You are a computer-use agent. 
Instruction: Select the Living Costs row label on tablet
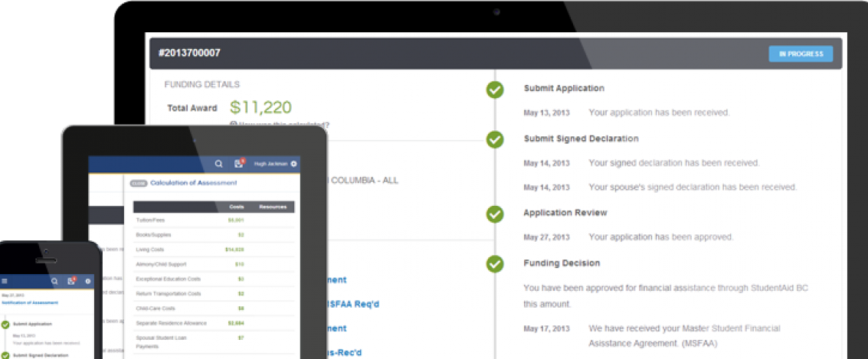click(x=148, y=250)
